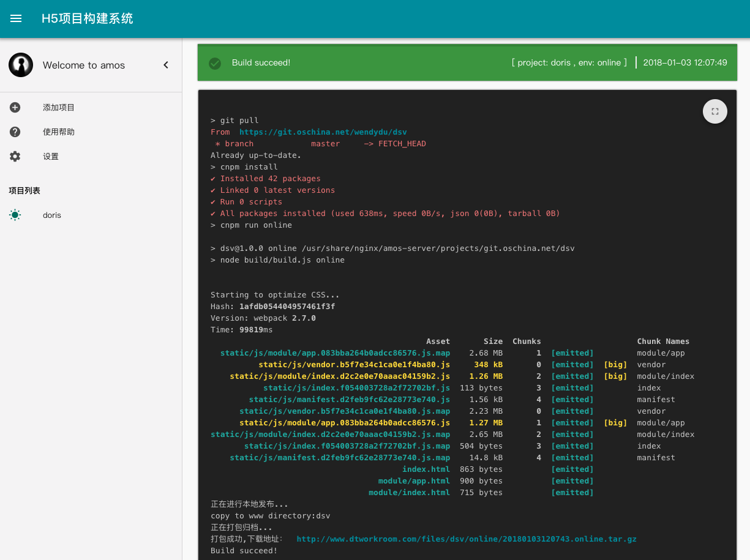Image resolution: width=750 pixels, height=560 pixels.
Task: Click the amos user avatar
Action: (21, 65)
